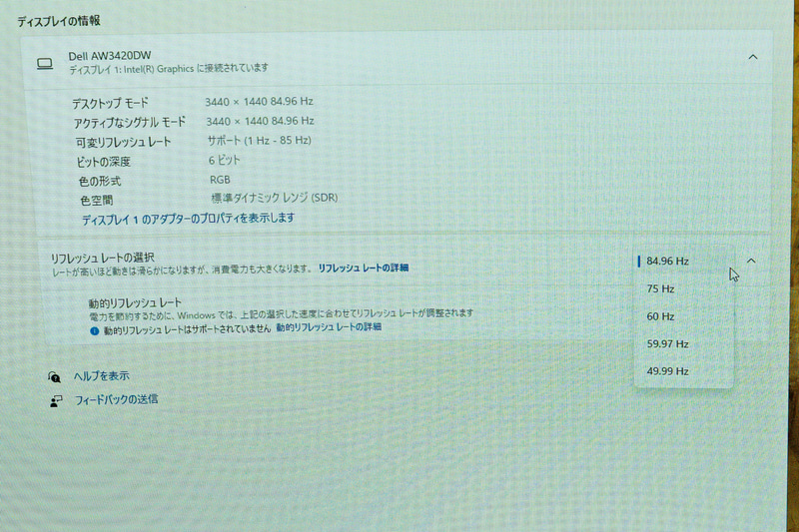
Task: Choose 60 Hz refresh rate option
Action: coord(683,316)
